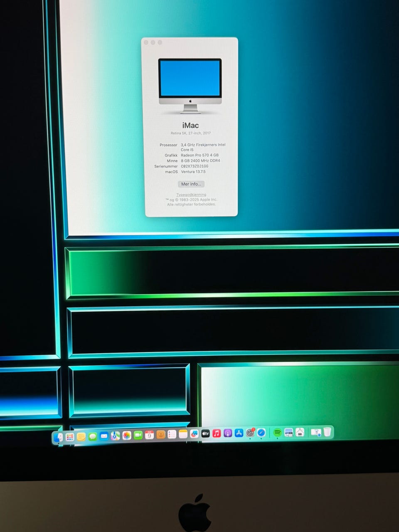Open Launchpad in the Dock
The height and width of the screenshot is (532, 399).
pyautogui.click(x=70, y=437)
